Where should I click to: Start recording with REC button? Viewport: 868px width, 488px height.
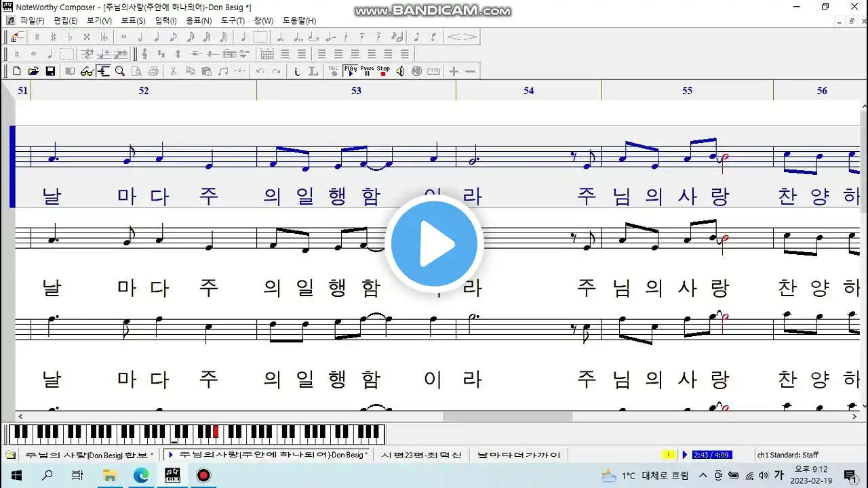334,71
